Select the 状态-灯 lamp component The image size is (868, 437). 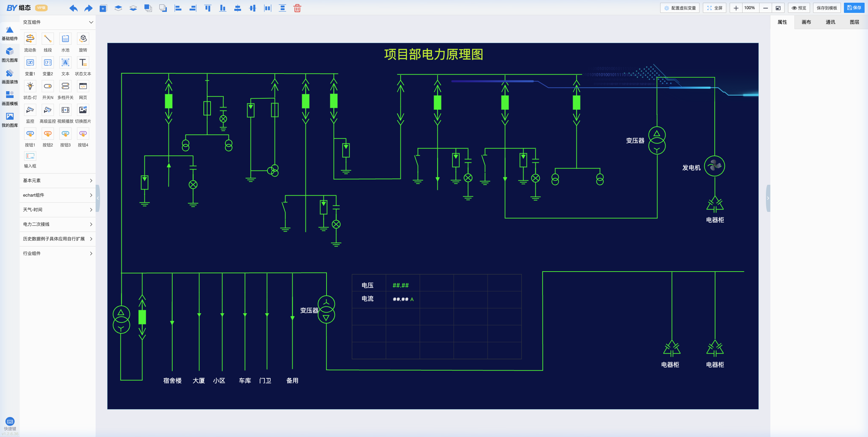click(30, 90)
